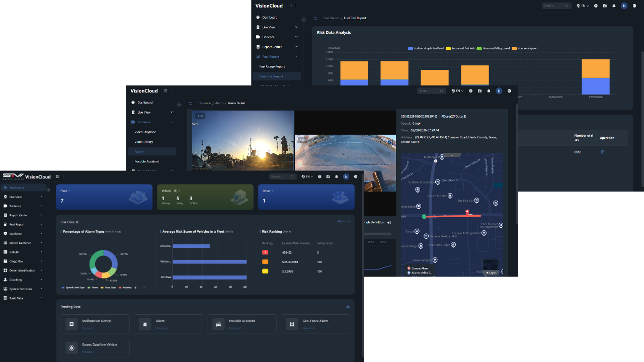Viewport: 644px width, 362px height.
Task: Mute audio via speaker icon near High Definition
Action: coord(389,222)
